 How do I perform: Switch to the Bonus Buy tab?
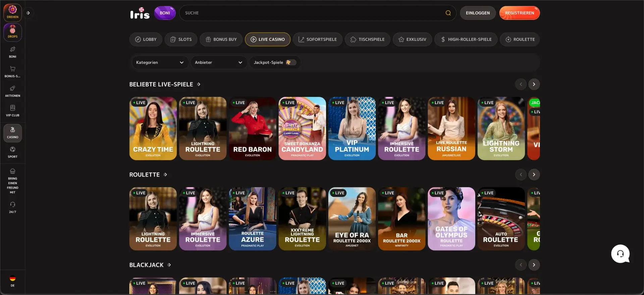[221, 39]
